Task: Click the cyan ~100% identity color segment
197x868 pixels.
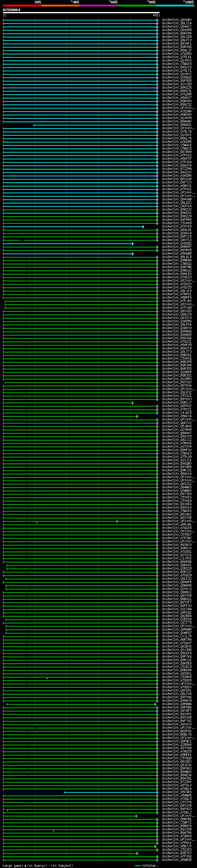Action: click(175, 6)
